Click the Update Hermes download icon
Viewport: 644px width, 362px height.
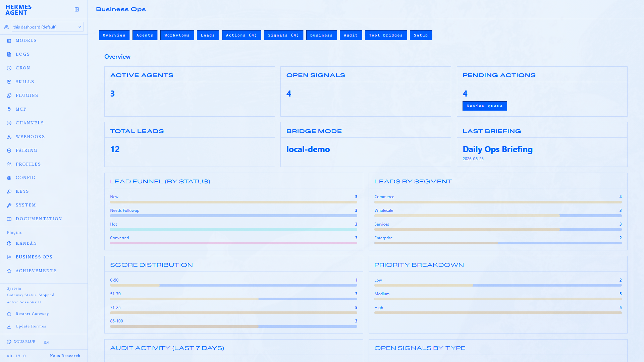point(9,326)
